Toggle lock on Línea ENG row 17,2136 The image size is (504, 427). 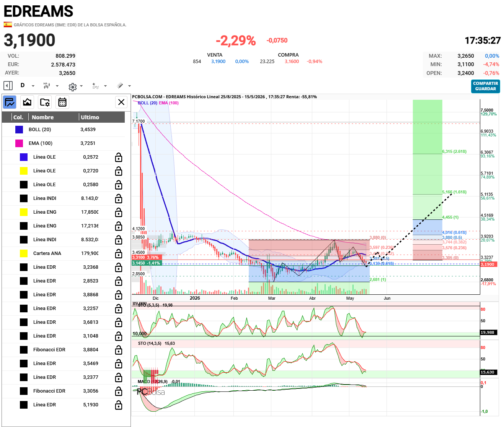119,226
